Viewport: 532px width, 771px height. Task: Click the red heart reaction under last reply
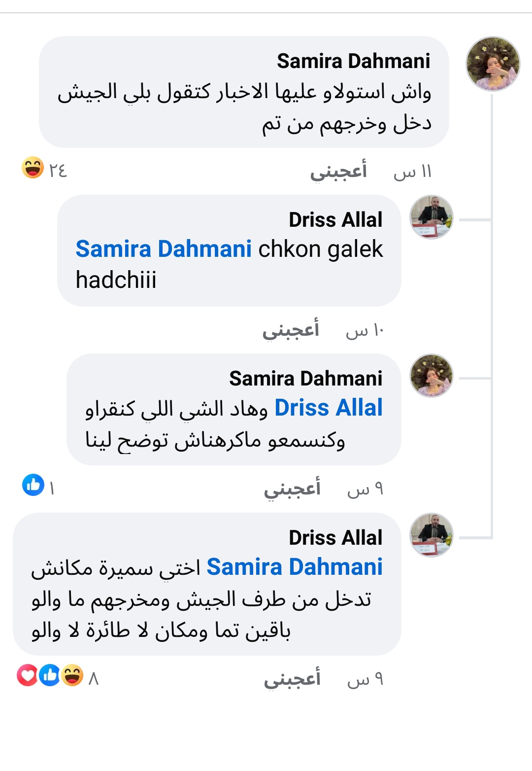tap(27, 675)
